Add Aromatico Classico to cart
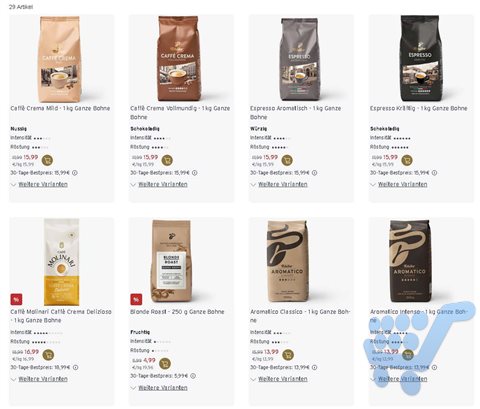 tap(288, 355)
